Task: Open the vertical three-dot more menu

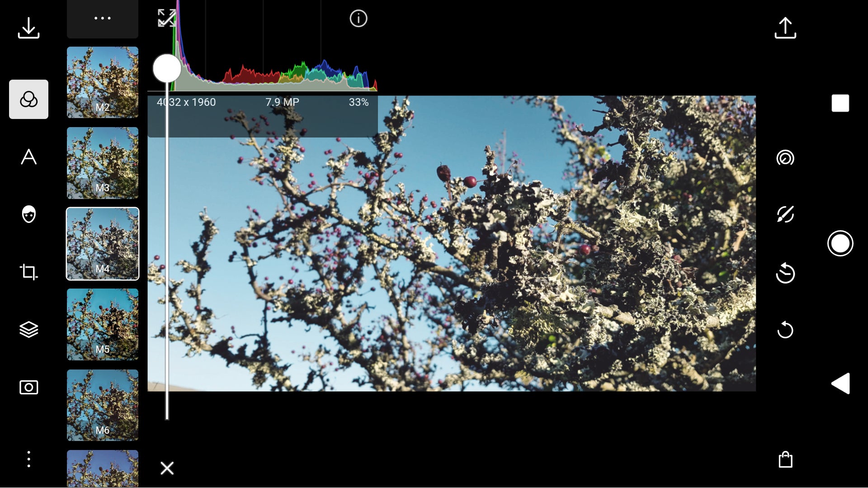Action: coord(28,459)
